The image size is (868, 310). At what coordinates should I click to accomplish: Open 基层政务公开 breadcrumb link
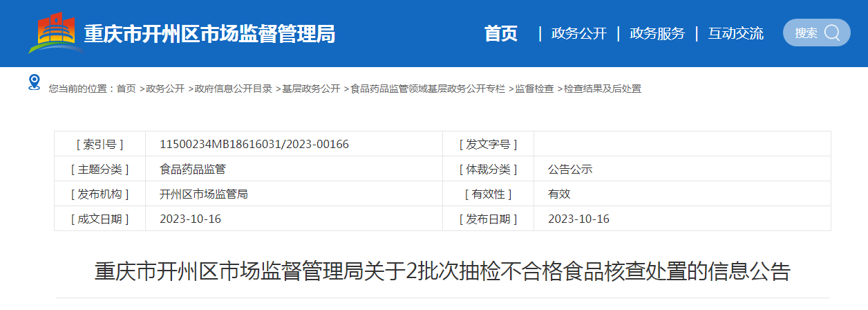pos(311,89)
